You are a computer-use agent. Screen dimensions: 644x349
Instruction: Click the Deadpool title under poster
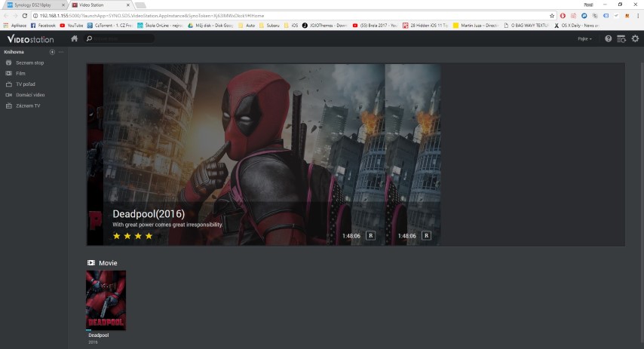coord(99,335)
